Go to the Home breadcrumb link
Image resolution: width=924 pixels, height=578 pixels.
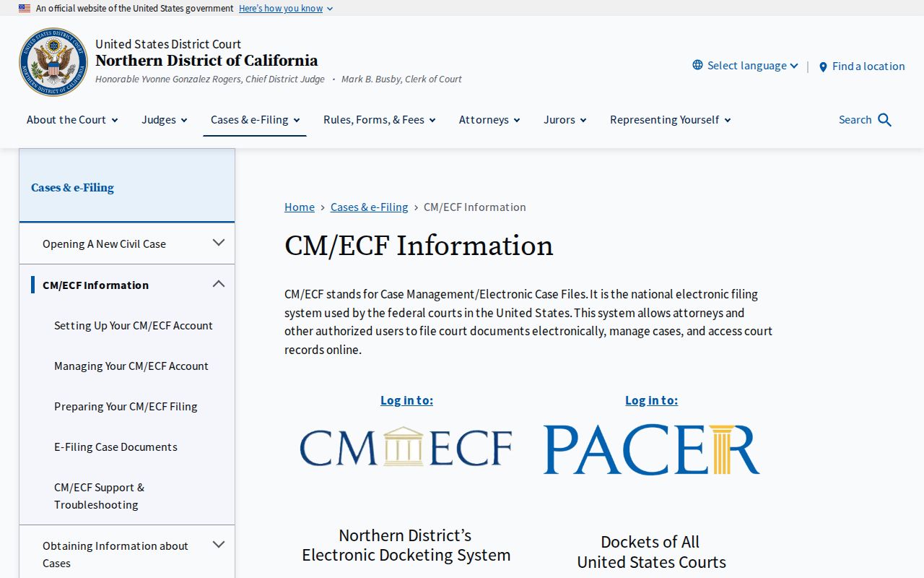pyautogui.click(x=300, y=207)
